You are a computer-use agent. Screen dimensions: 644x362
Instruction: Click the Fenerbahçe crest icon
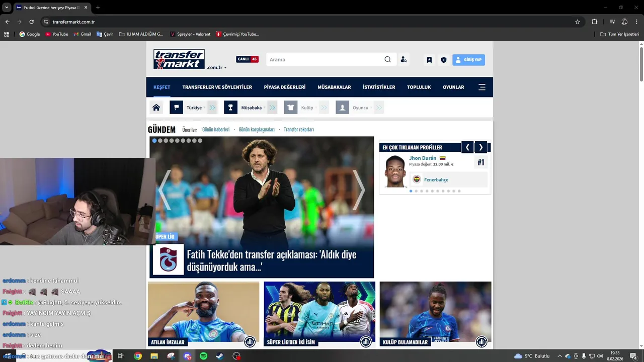tap(417, 179)
